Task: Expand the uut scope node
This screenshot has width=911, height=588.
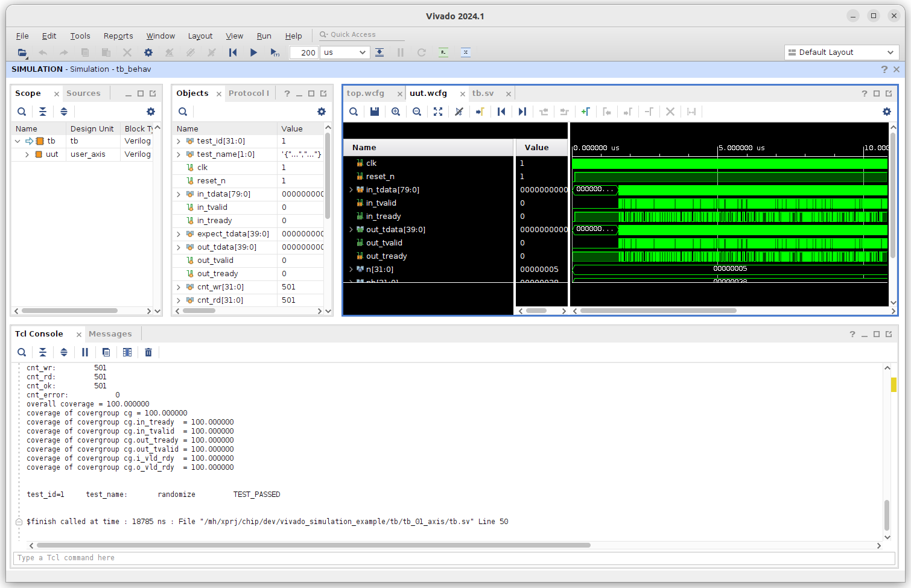Action: [x=27, y=154]
